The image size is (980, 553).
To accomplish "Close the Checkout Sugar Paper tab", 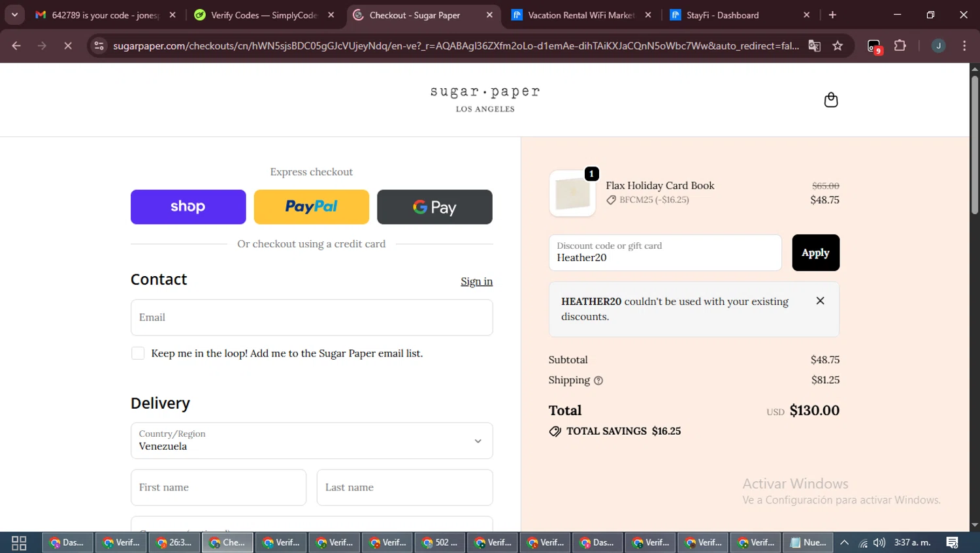I will click(489, 15).
